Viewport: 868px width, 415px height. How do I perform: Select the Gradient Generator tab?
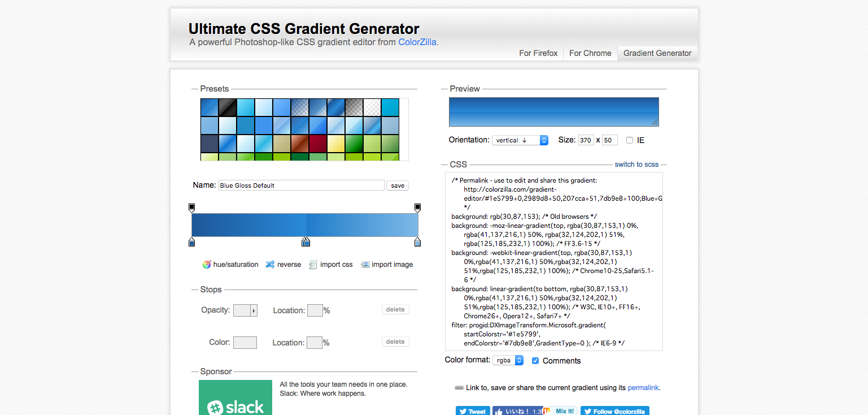click(657, 53)
